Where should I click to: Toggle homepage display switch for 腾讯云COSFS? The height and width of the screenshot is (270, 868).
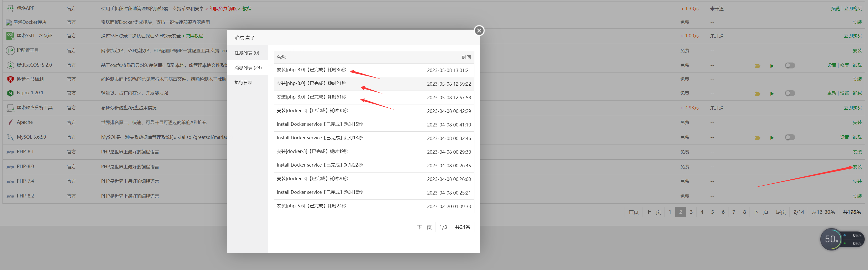point(790,65)
